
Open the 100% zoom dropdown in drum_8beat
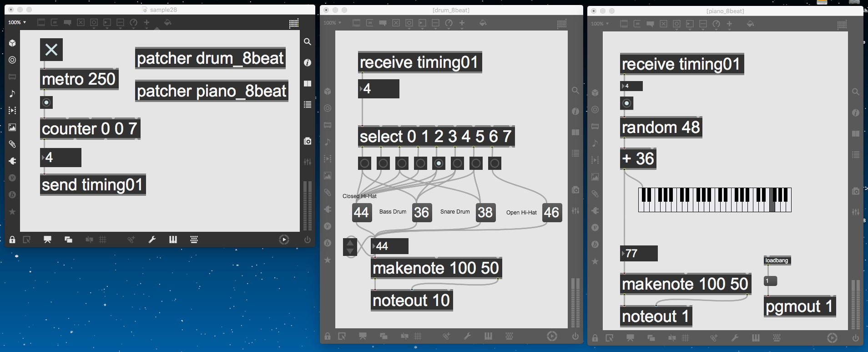[332, 23]
